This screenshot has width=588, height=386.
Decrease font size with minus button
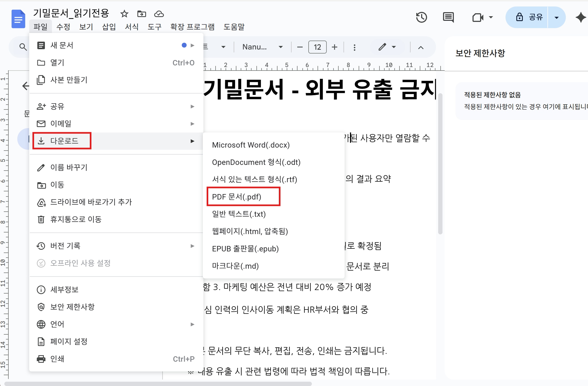coord(300,47)
